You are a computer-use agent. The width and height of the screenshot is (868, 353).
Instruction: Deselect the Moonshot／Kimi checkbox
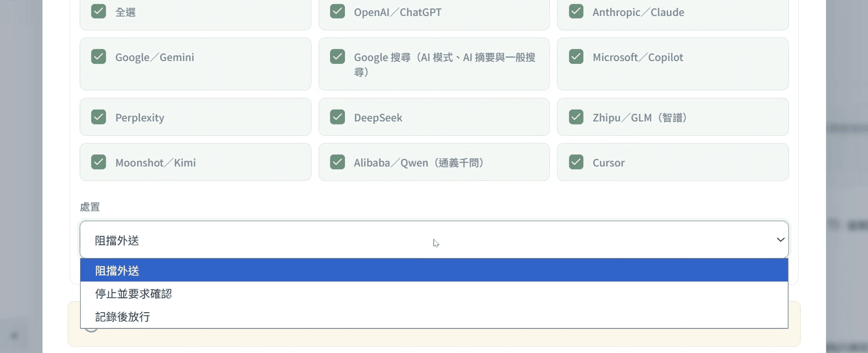(99, 162)
